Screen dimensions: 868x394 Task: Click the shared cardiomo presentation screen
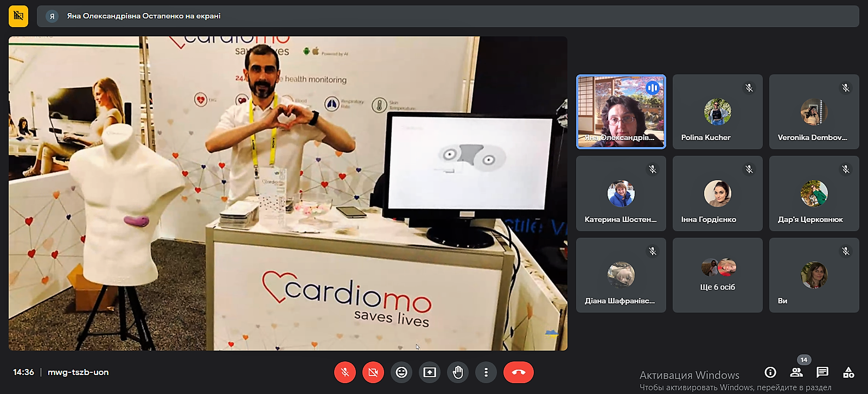tap(288, 193)
